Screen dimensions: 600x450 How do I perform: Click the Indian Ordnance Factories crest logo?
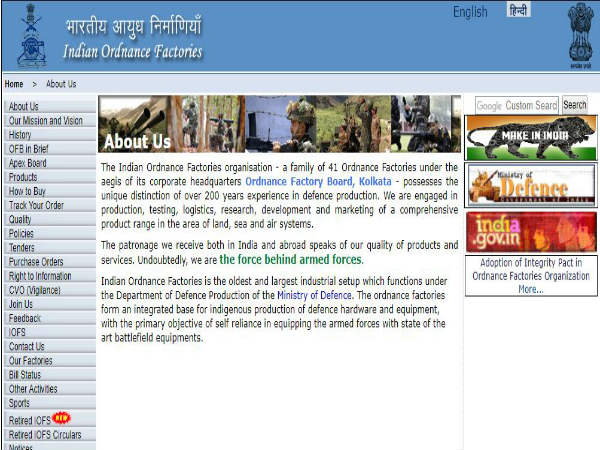[x=31, y=35]
